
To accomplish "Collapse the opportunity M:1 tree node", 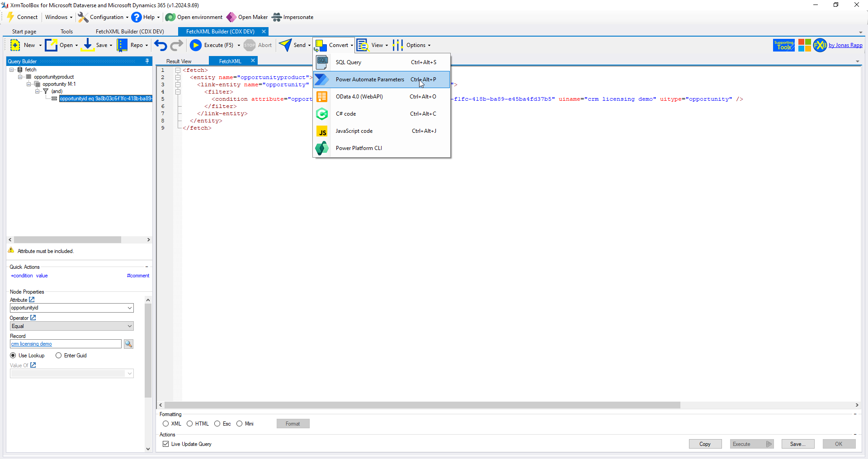I will pos(29,84).
